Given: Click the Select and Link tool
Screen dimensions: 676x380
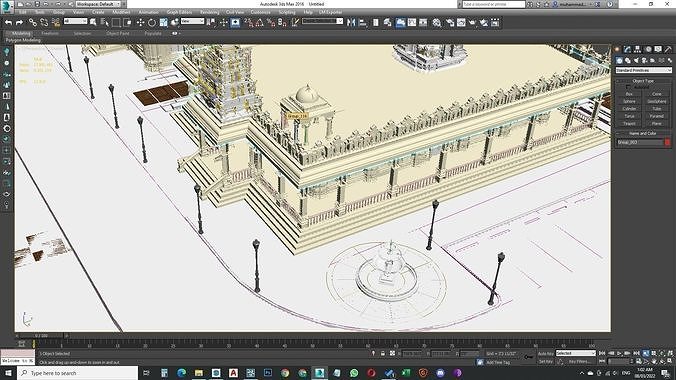Looking at the screenshot, I should tap(33, 22).
